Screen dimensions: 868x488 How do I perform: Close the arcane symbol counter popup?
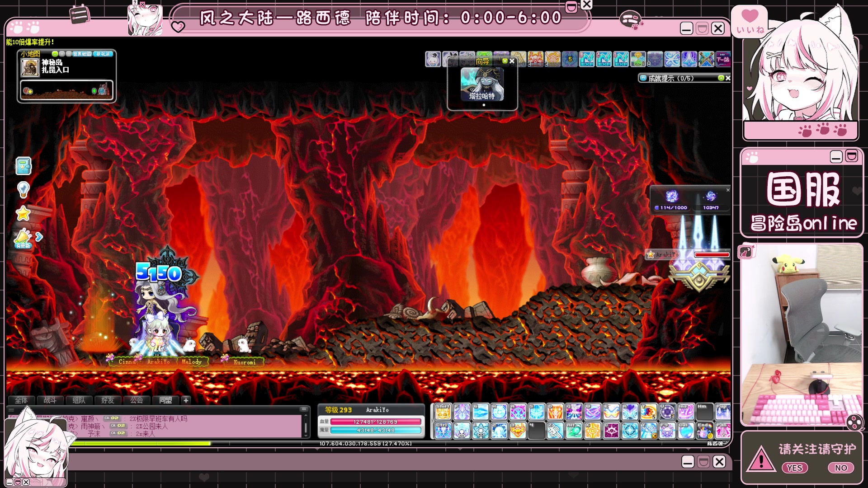[728, 190]
